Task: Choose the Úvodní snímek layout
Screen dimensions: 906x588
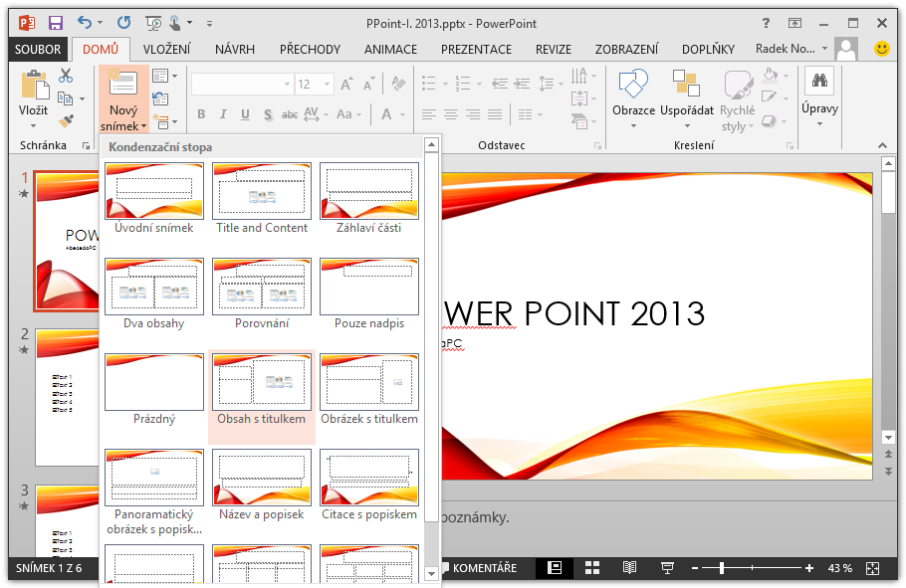Action: pos(154,198)
